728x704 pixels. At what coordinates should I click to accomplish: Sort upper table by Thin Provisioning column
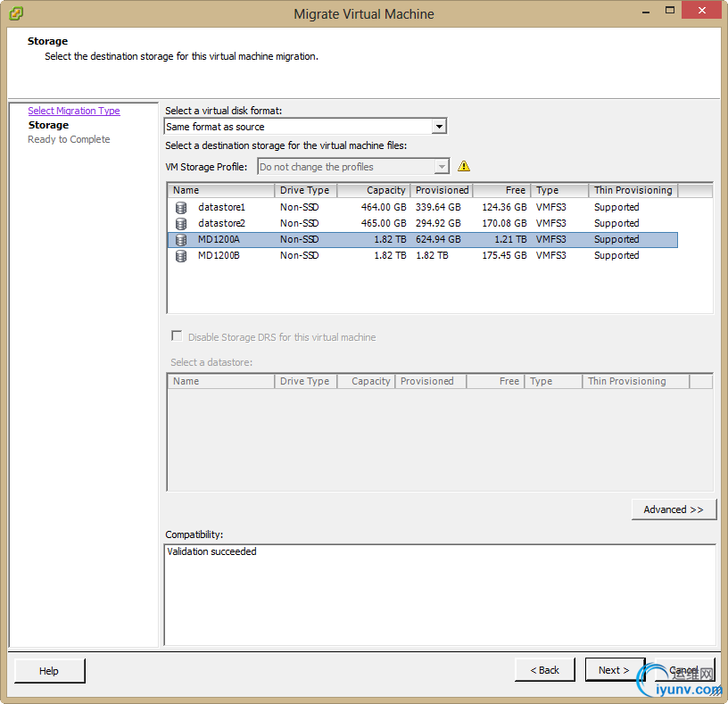633,190
